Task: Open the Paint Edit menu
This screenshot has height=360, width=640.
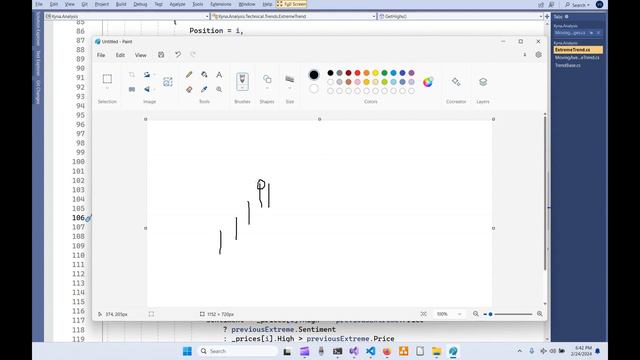Action: click(120, 55)
